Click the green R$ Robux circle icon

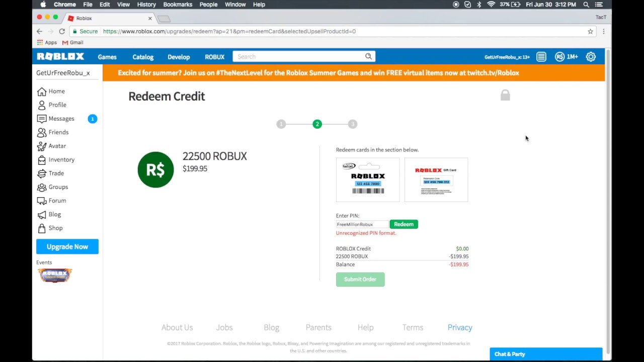click(x=155, y=169)
